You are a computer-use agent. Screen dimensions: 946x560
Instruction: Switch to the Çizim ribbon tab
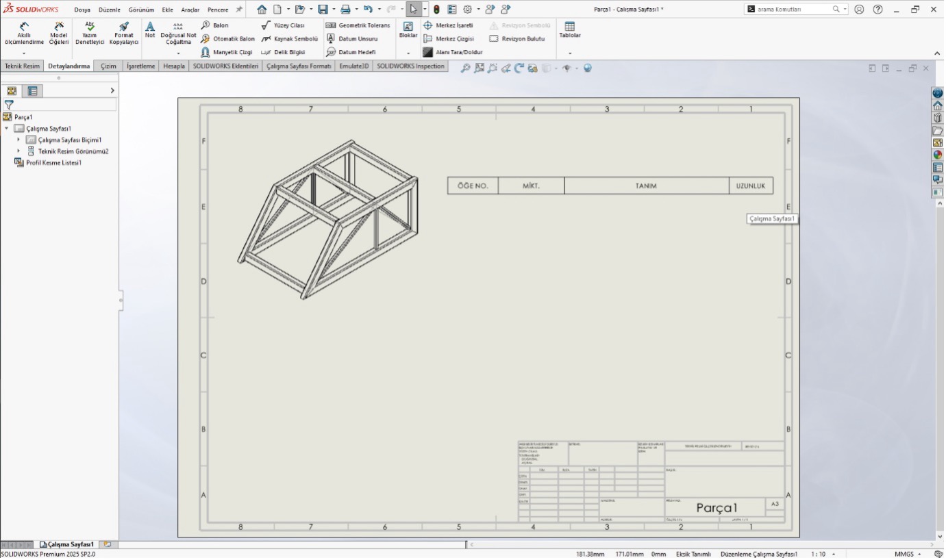pos(108,66)
